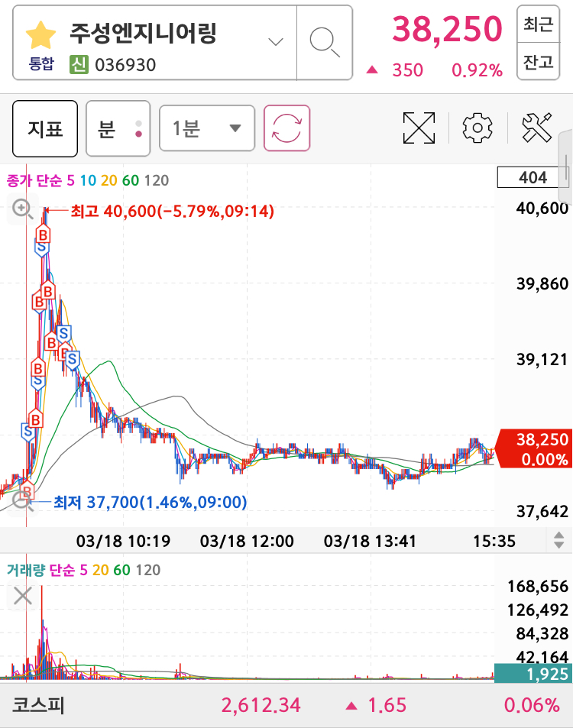Open chart settings gear
Screen dimensions: 573x728
(x=477, y=128)
